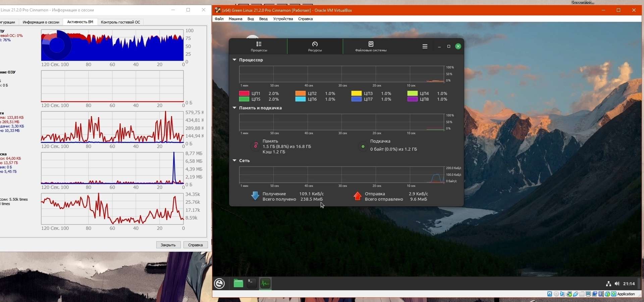
Task: Click the chart with the 579,75 scale
Action: point(112,127)
